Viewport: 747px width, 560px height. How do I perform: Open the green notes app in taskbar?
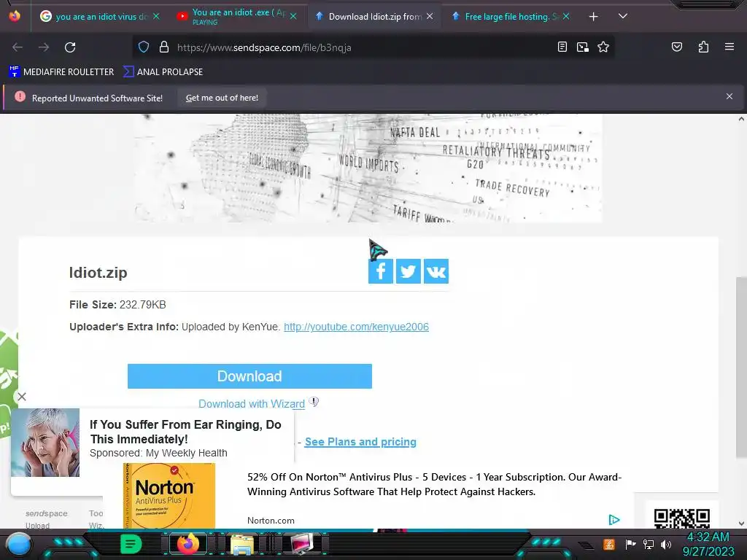[131, 544]
